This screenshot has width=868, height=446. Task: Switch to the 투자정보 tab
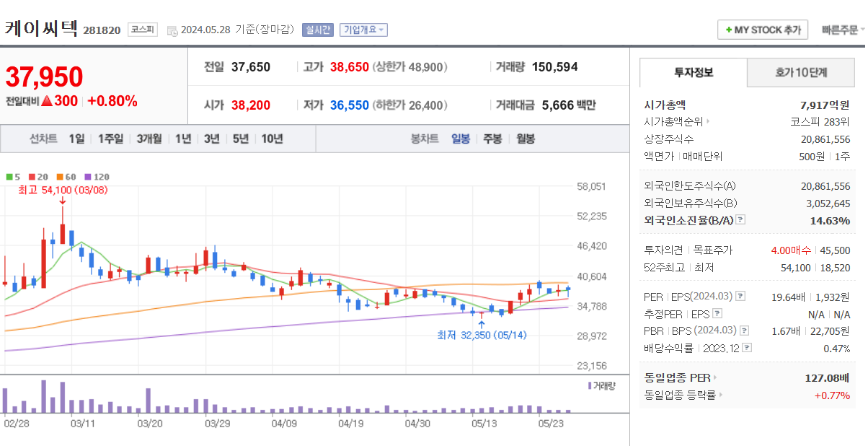694,72
